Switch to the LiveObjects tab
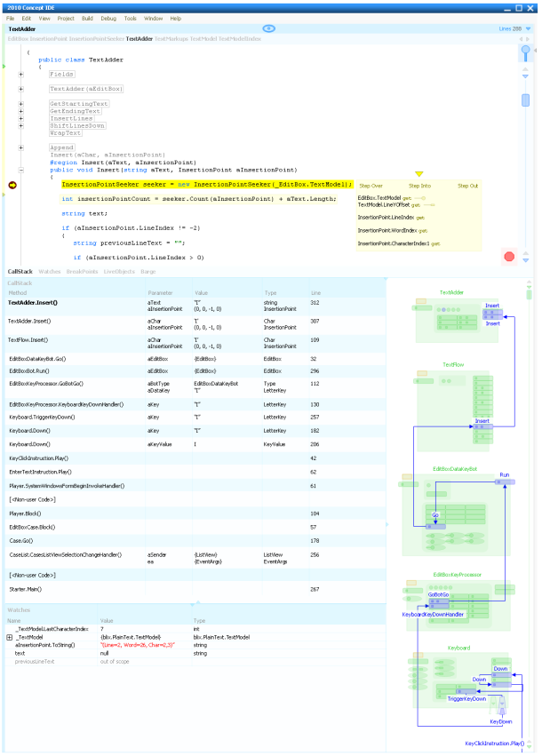Screen dimensions: 542x756 pyautogui.click(x=119, y=272)
